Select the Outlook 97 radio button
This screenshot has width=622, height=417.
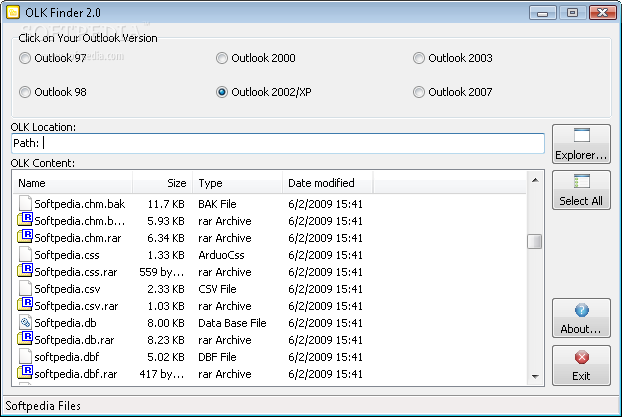pyautogui.click(x=25, y=58)
